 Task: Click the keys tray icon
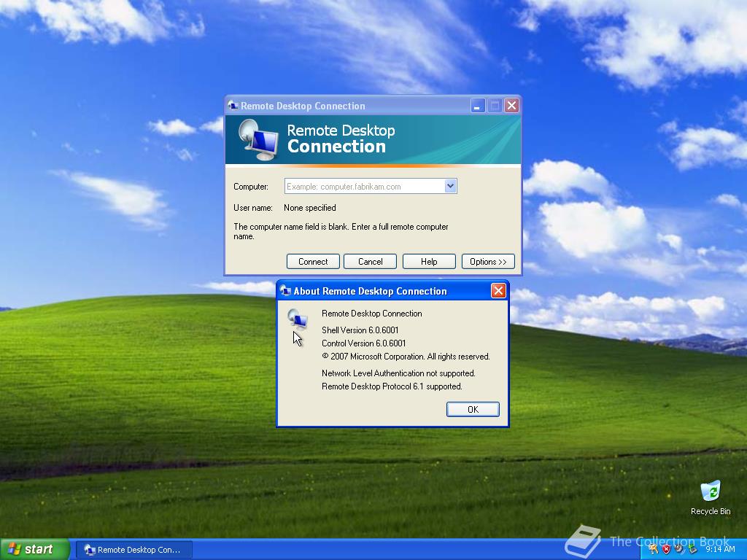653,549
